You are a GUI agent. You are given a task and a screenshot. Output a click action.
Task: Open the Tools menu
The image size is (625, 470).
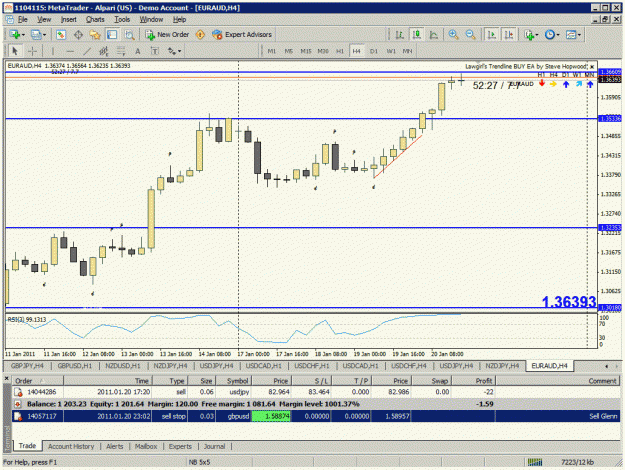[122, 19]
